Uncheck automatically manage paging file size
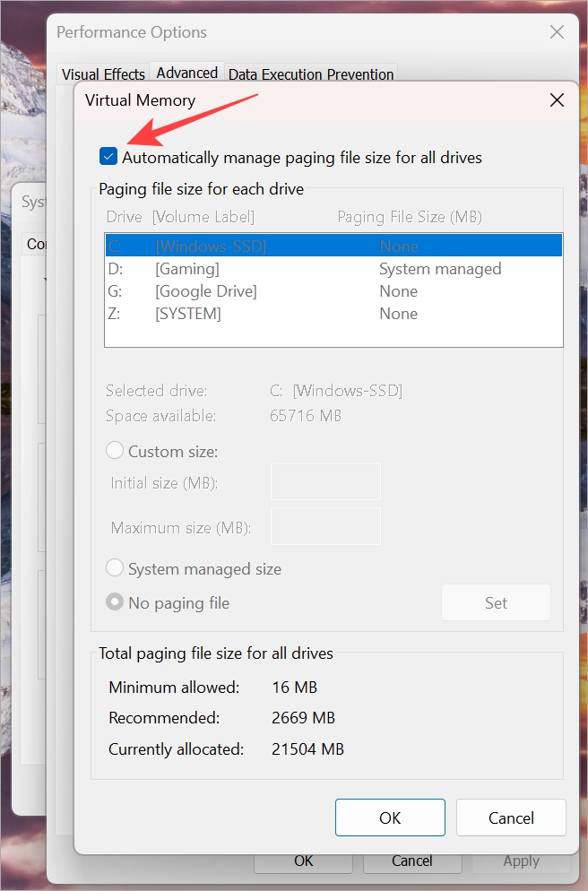588x891 pixels. (x=108, y=156)
